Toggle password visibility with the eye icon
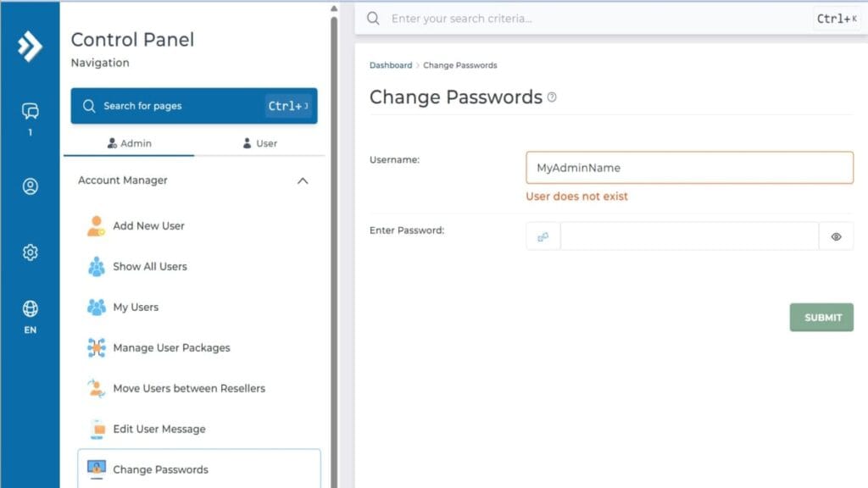 coord(836,236)
